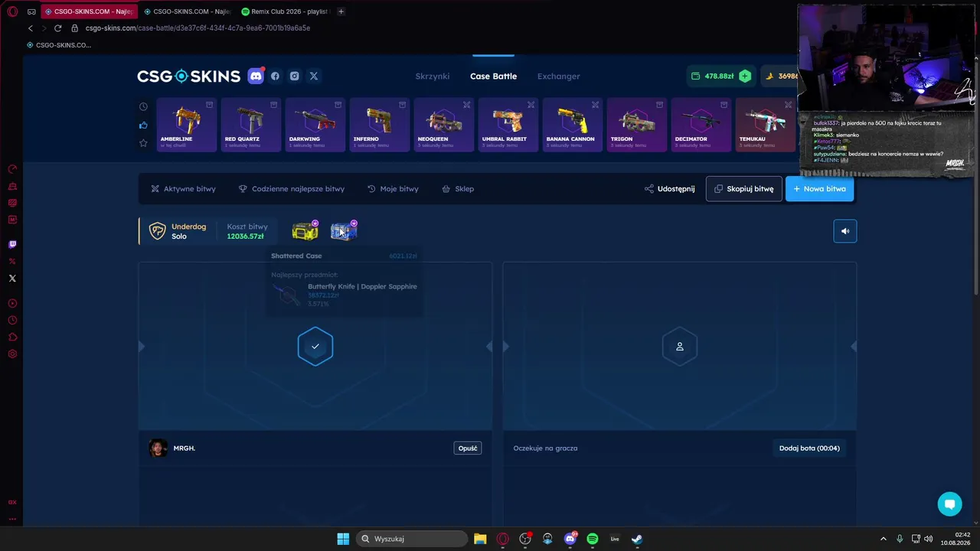
Task: Select the Case Battle tab
Action: [493, 76]
